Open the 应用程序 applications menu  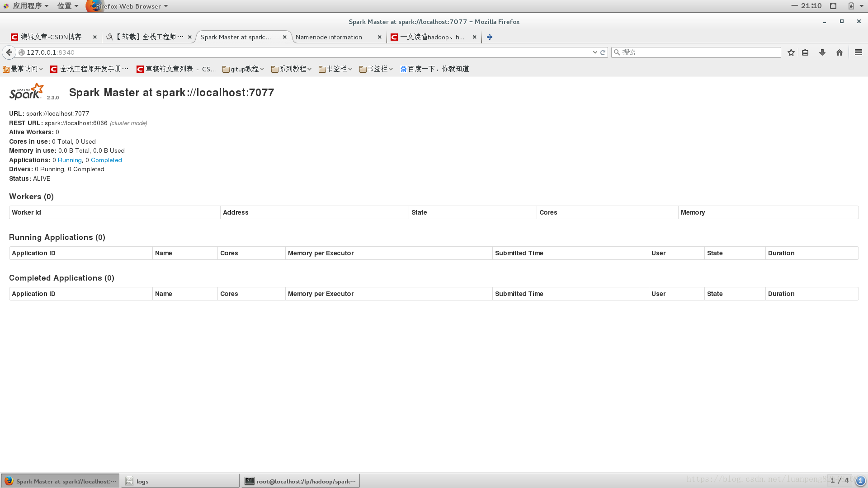click(26, 6)
